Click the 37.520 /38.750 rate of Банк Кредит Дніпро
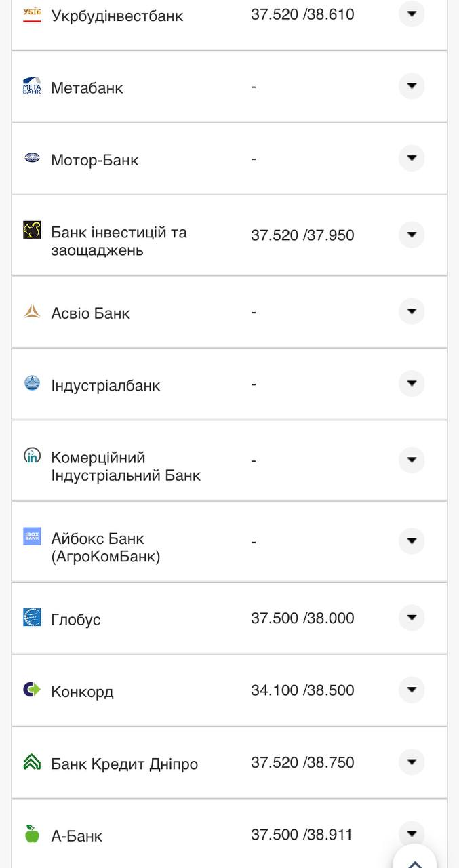This screenshot has width=459, height=868. coord(302,762)
